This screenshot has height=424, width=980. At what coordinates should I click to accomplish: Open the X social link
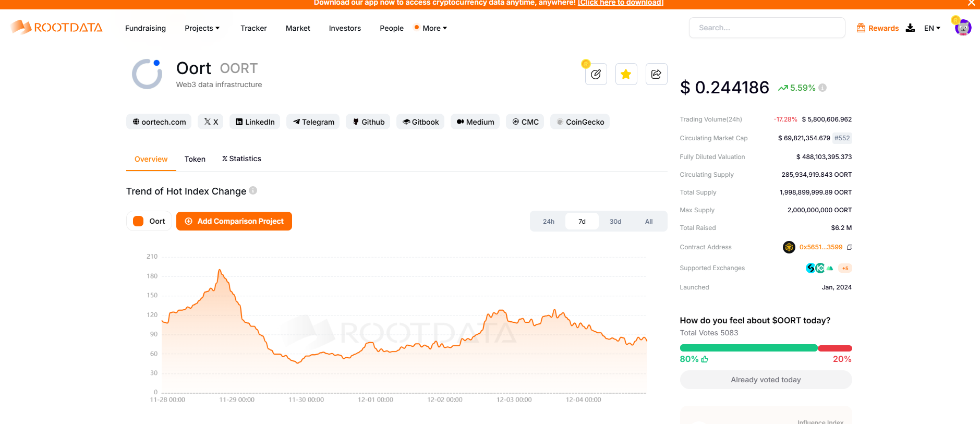[211, 122]
